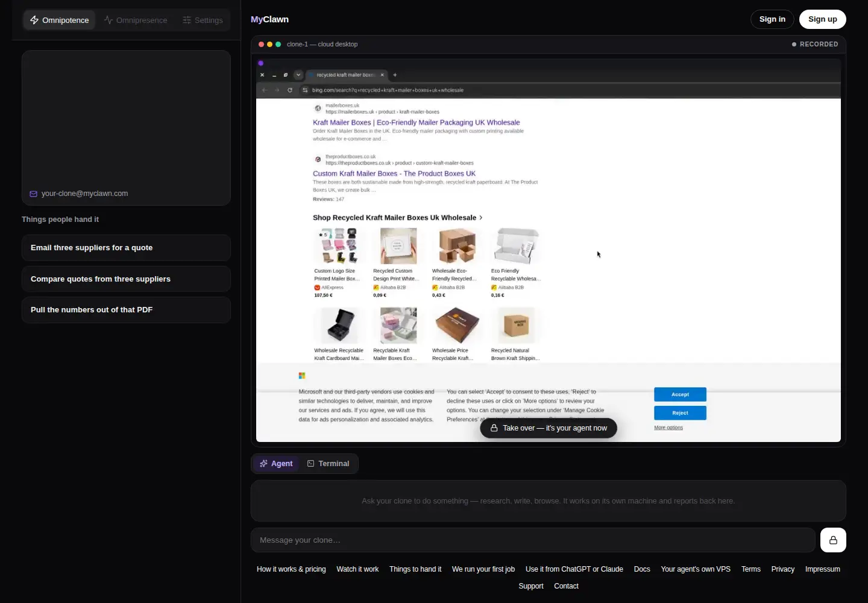Click the theproductboxes.co.uk favicon
Viewport: 868px width, 603px height.
[318, 159]
